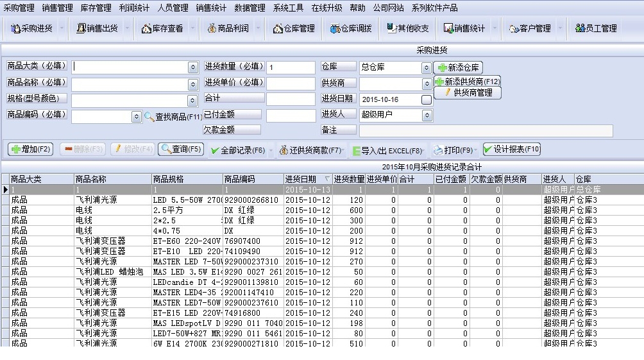Click the 2.5平方 specification cell
Image resolution: width=644 pixels, height=360 pixels.
pos(187,210)
